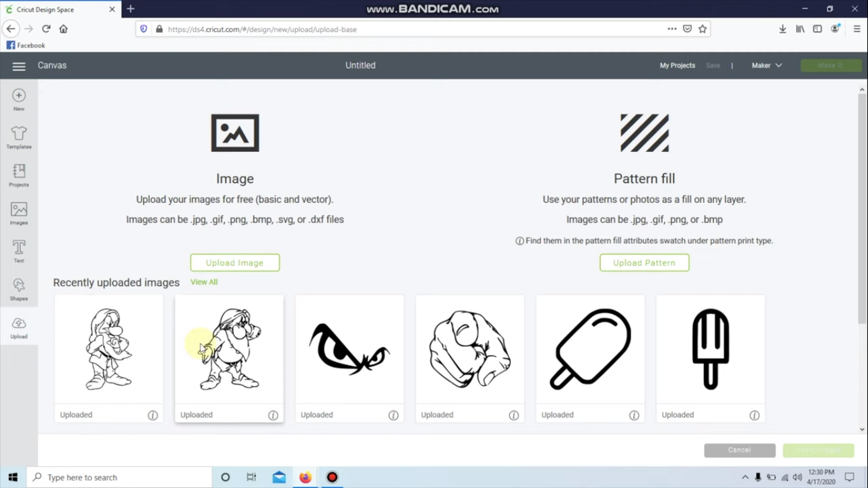Reload the page in Firefox
Screen dimensions: 868x488
coord(46,29)
